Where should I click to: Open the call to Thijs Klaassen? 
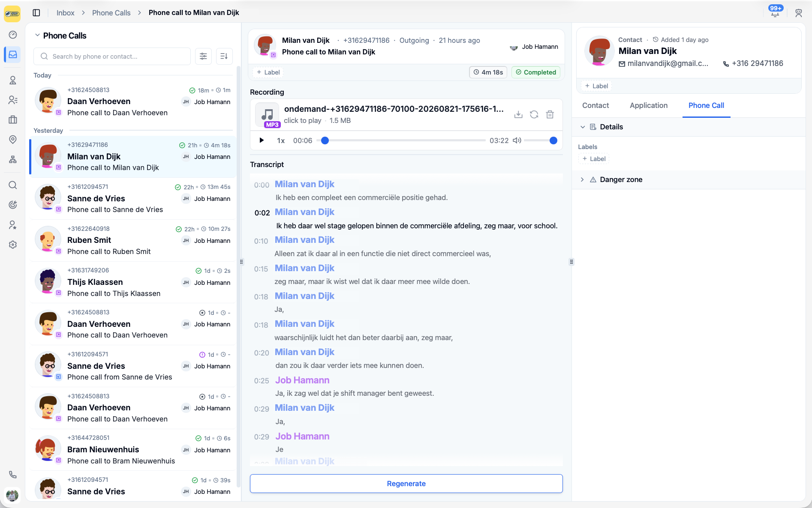pos(133,282)
